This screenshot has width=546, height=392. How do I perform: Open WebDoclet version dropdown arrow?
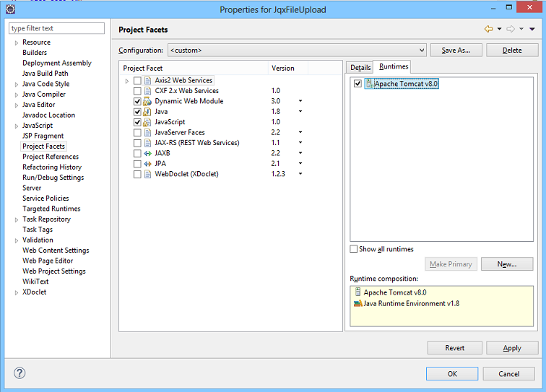300,174
